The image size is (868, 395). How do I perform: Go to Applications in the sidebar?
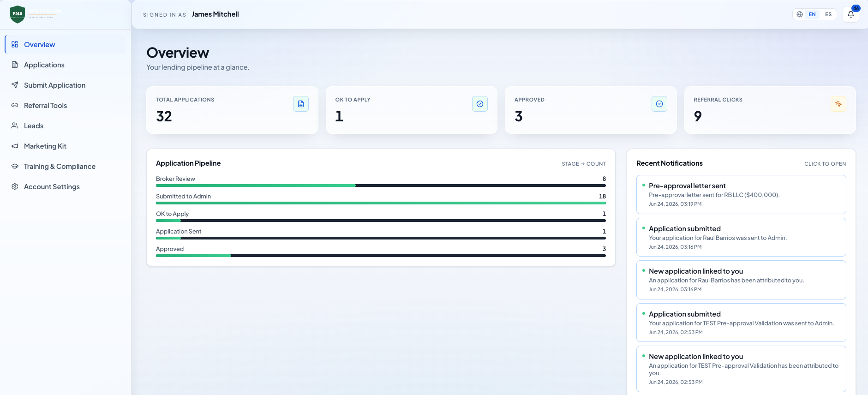65,65
